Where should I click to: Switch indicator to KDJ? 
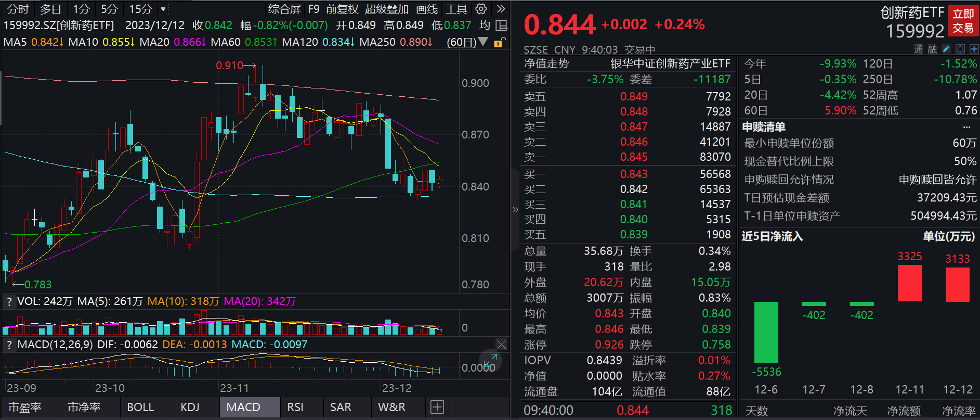190,407
